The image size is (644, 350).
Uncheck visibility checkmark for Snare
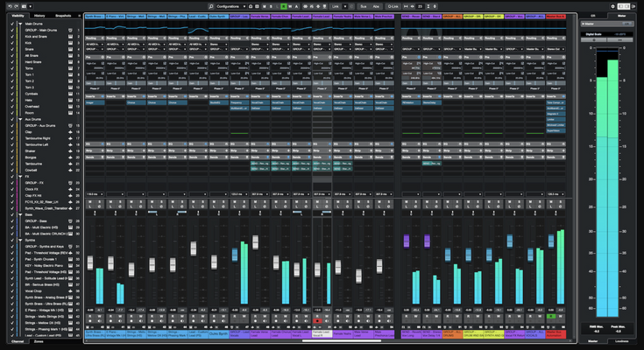[x=12, y=49]
